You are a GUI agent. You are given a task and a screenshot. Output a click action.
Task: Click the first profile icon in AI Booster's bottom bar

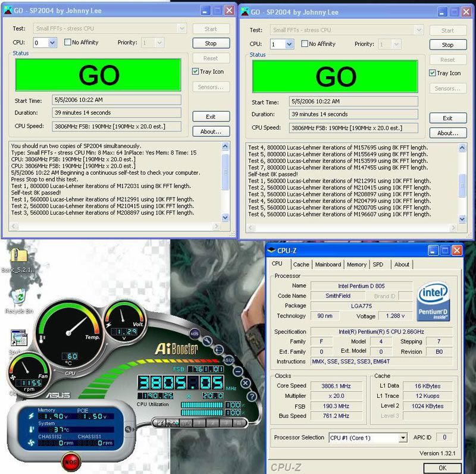pos(161,423)
